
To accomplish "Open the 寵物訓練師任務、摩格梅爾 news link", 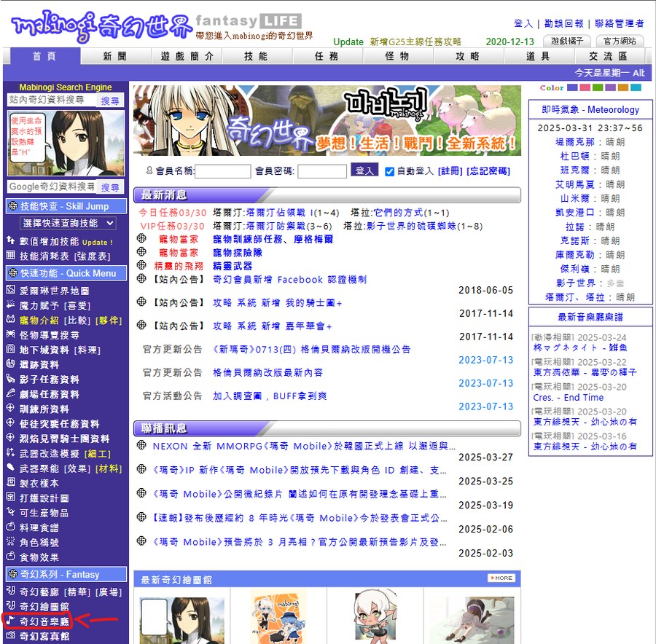I will click(273, 240).
